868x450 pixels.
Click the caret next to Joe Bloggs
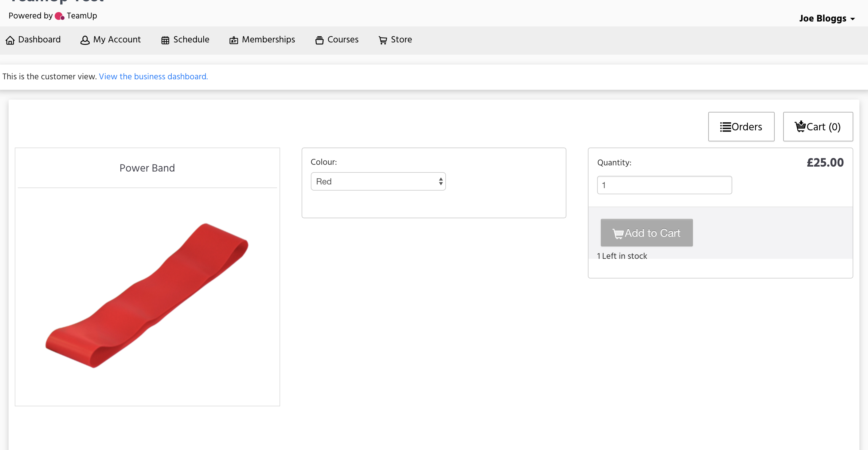point(853,19)
